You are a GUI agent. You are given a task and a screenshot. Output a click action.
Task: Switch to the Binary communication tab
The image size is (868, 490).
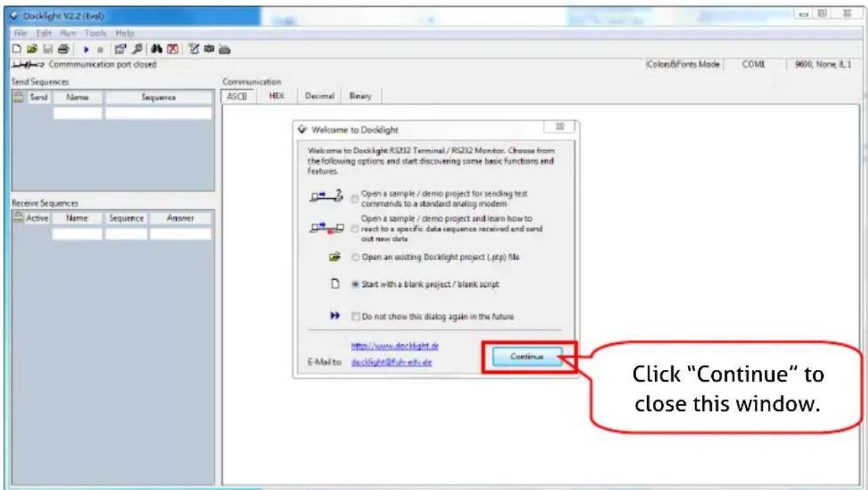(360, 97)
